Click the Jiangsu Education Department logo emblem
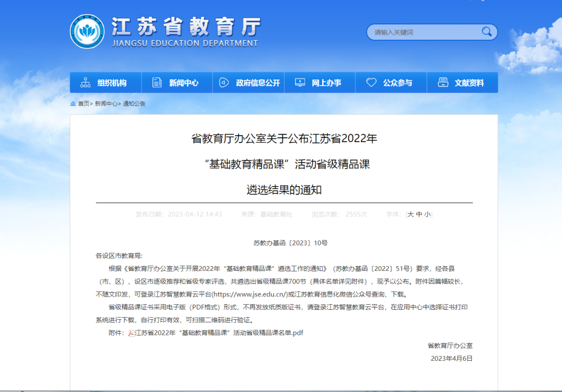The image size is (562, 392). (x=87, y=32)
